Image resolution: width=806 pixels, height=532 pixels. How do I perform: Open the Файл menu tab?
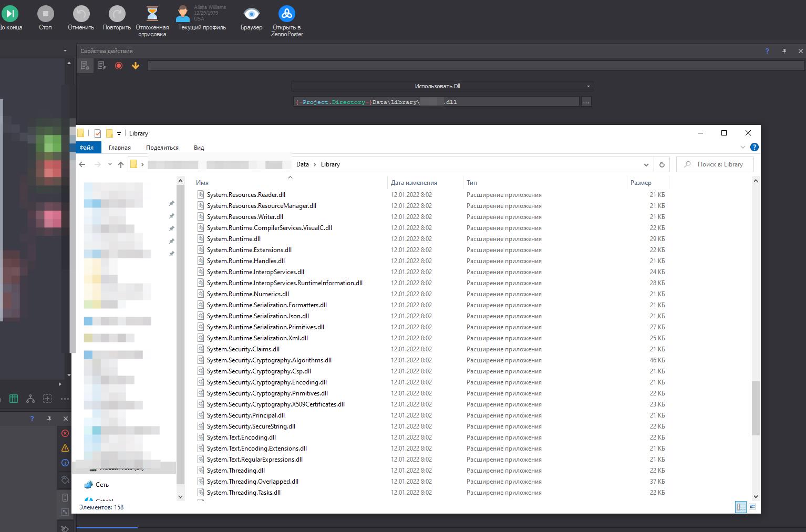point(87,148)
